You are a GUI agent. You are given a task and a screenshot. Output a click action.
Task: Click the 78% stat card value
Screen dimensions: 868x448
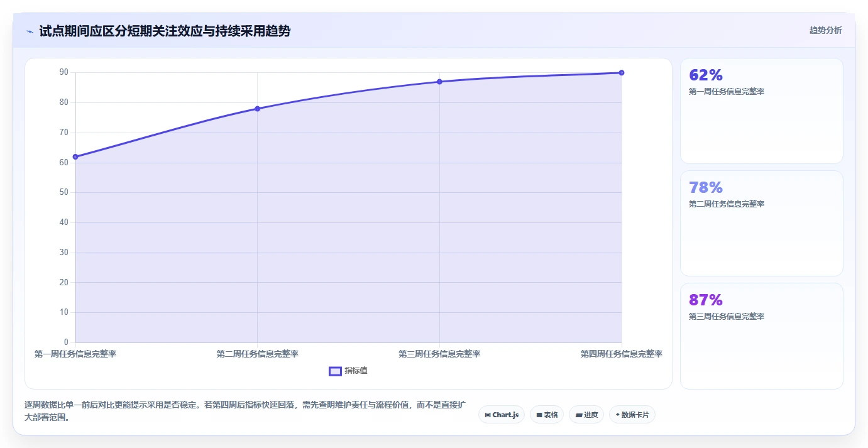click(x=706, y=187)
